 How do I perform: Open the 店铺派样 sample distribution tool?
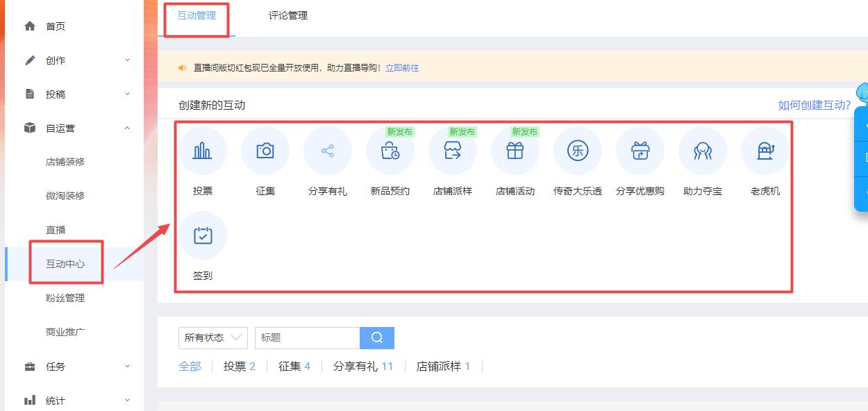click(452, 150)
